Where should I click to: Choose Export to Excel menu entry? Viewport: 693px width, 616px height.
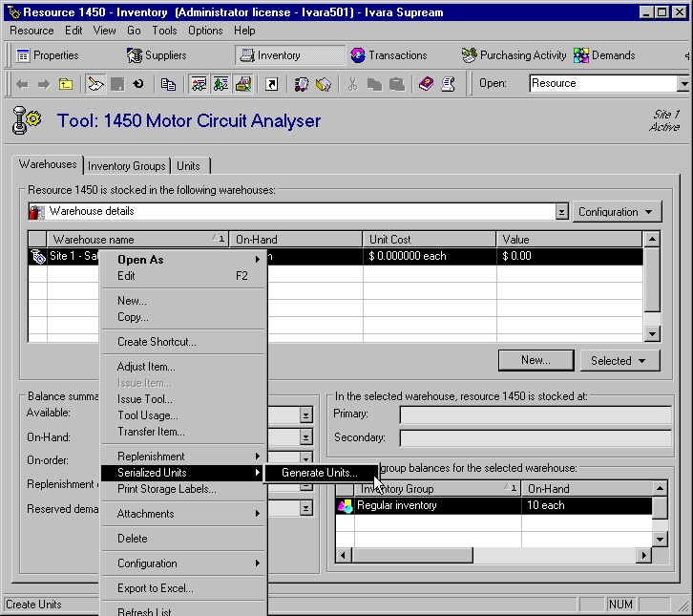tap(155, 588)
